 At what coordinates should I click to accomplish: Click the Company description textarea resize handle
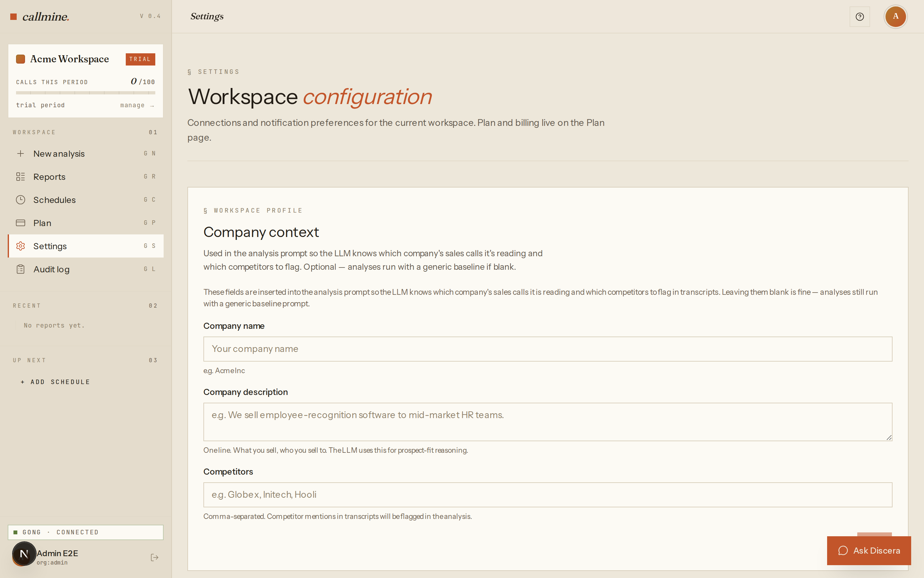889,437
